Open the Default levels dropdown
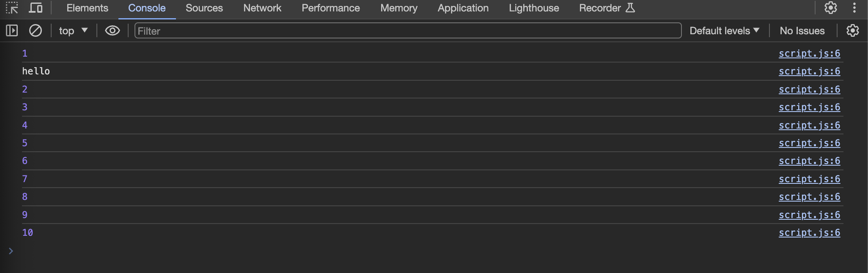Viewport: 868px width, 273px height. pos(725,30)
